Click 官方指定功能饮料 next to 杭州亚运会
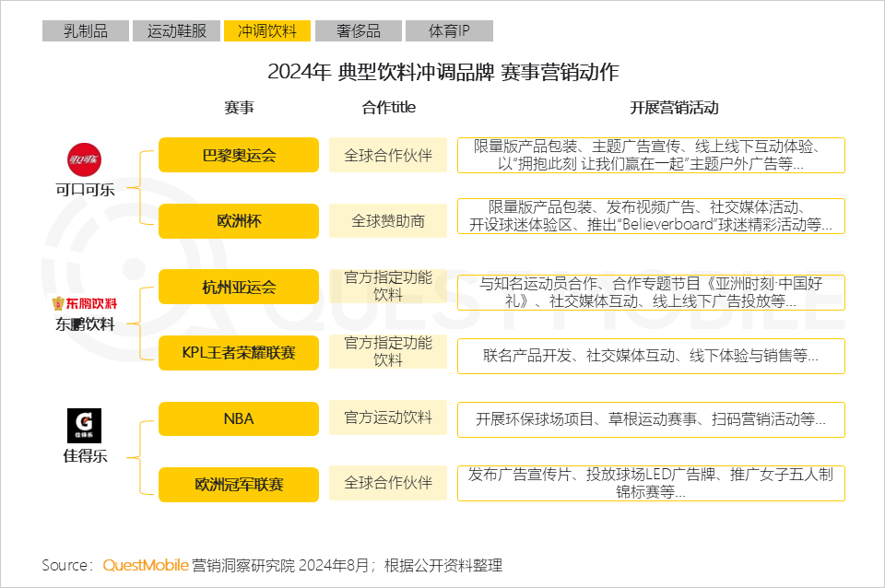This screenshot has height=588, width=885. click(388, 286)
